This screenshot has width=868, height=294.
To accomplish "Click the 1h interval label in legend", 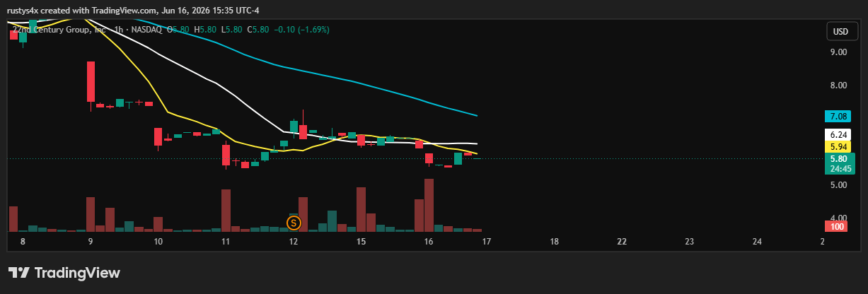I will click(120, 30).
